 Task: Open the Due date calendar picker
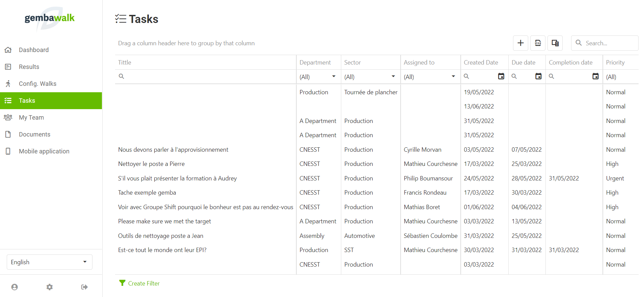point(538,76)
